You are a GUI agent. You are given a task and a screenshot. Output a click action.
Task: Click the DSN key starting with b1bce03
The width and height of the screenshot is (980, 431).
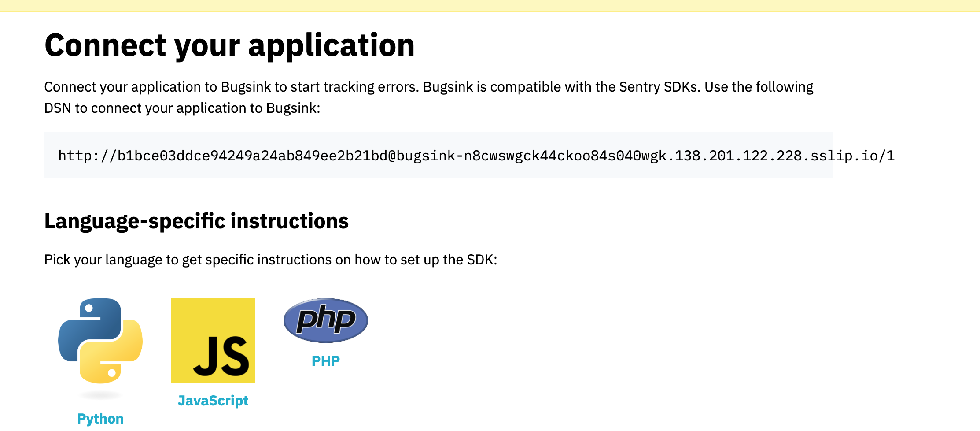[x=253, y=156]
